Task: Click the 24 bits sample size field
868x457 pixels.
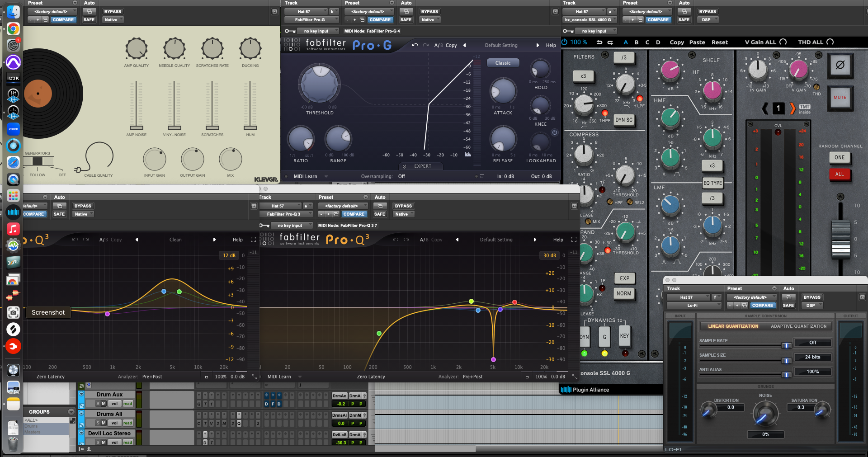Action: [812, 357]
